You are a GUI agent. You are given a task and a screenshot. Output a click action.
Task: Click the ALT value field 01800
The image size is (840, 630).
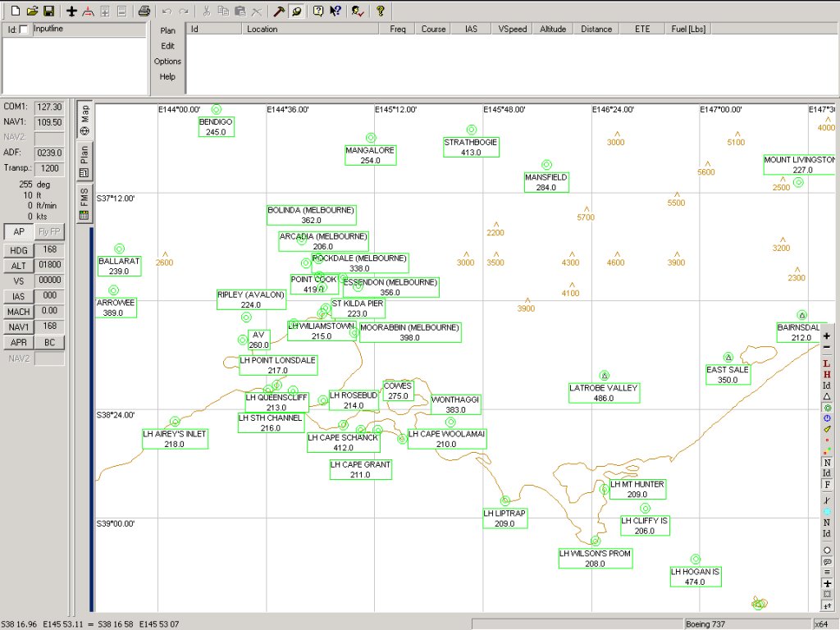[49, 265]
